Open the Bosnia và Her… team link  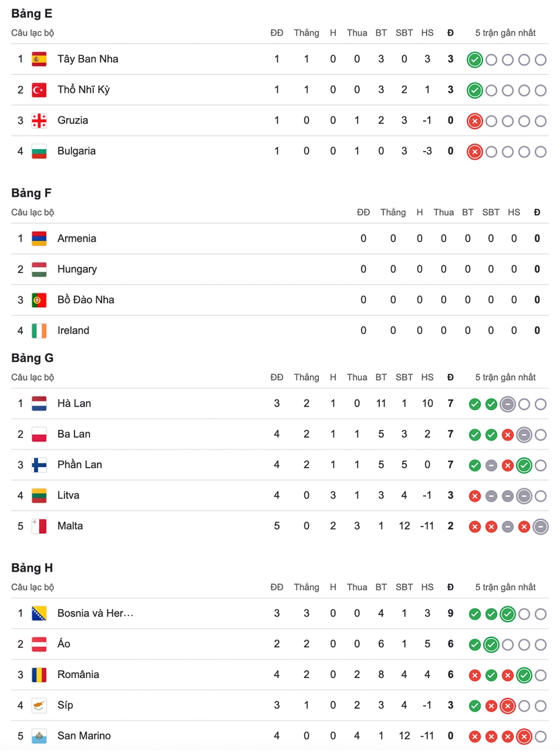point(96,613)
